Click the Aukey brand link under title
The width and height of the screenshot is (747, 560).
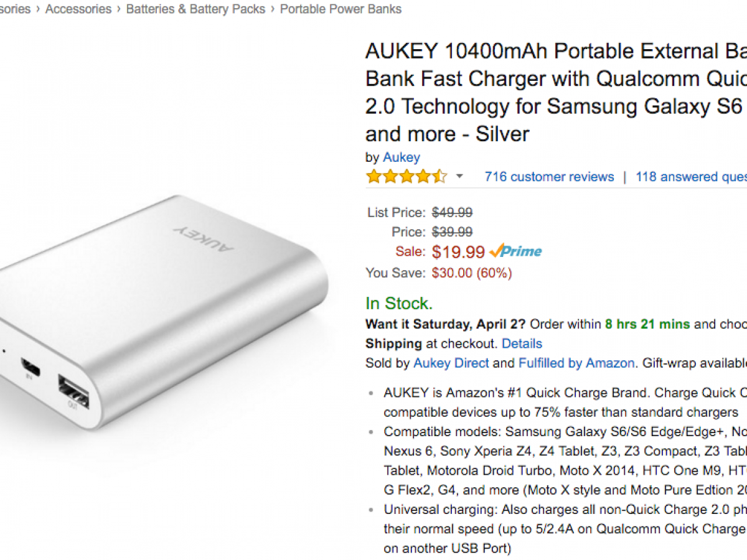coord(401,157)
